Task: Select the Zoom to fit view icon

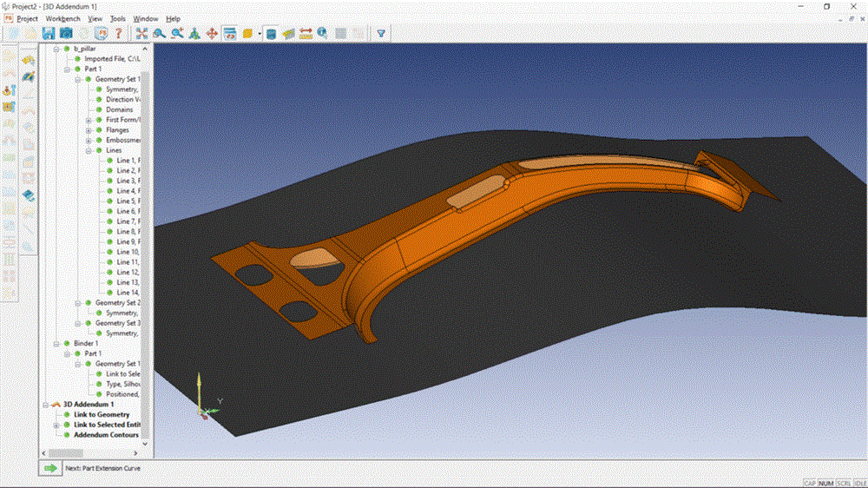Action: click(141, 33)
